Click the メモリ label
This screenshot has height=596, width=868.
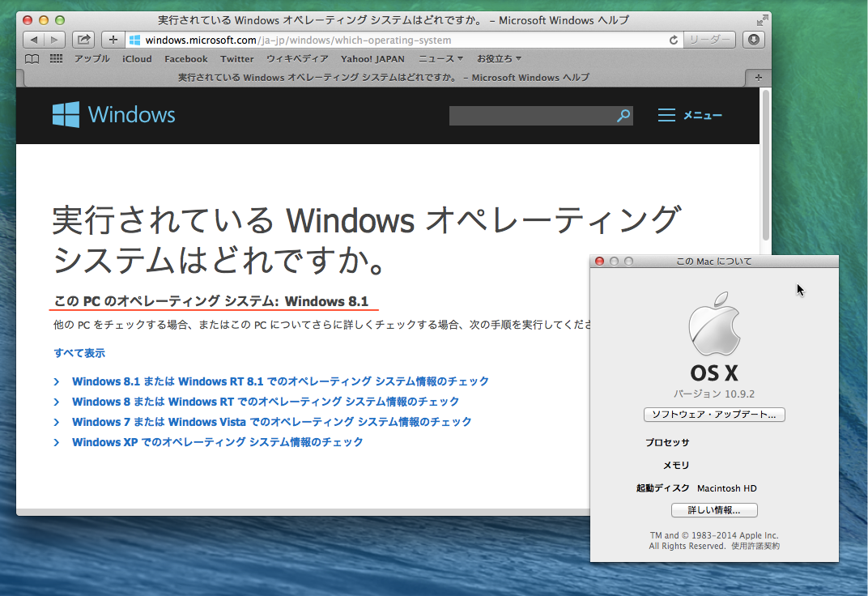click(x=676, y=466)
